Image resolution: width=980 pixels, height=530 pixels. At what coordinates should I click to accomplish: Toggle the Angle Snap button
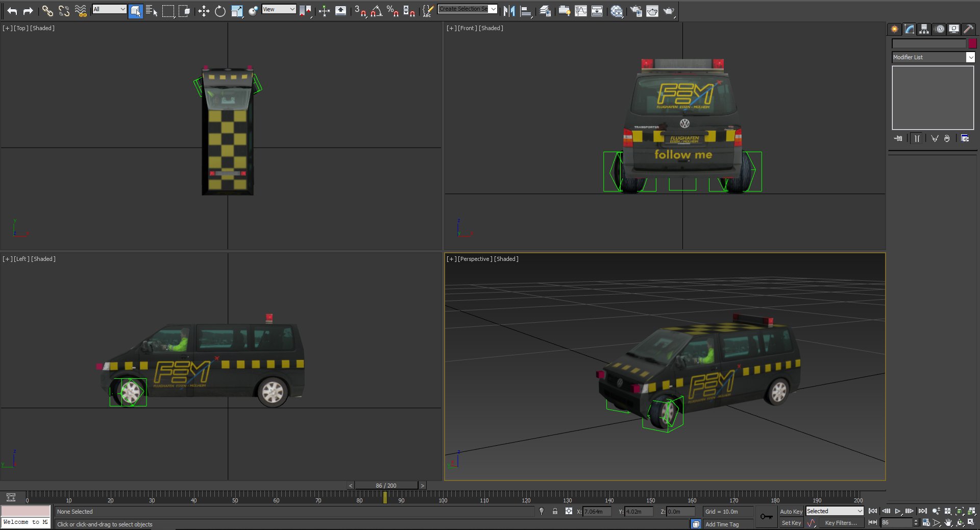point(377,11)
